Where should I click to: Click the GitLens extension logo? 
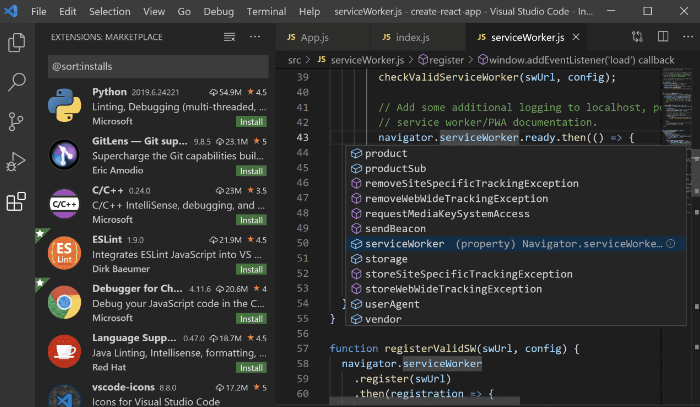point(65,154)
